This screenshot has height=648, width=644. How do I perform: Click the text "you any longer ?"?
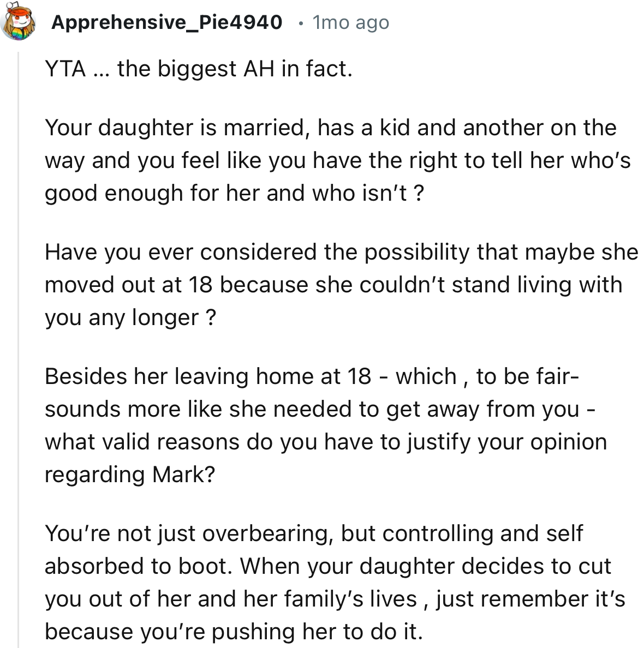point(130,317)
